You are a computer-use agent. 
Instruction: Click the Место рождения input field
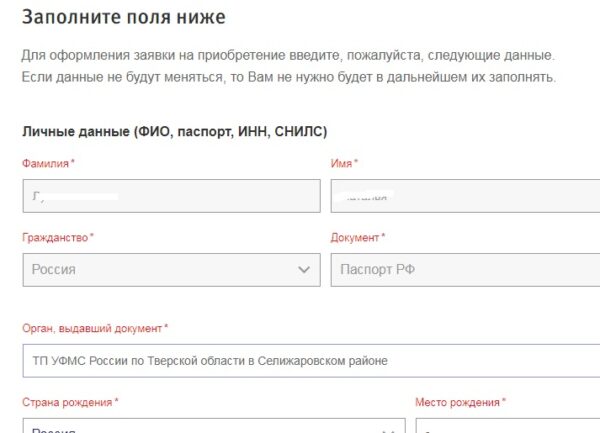507,427
